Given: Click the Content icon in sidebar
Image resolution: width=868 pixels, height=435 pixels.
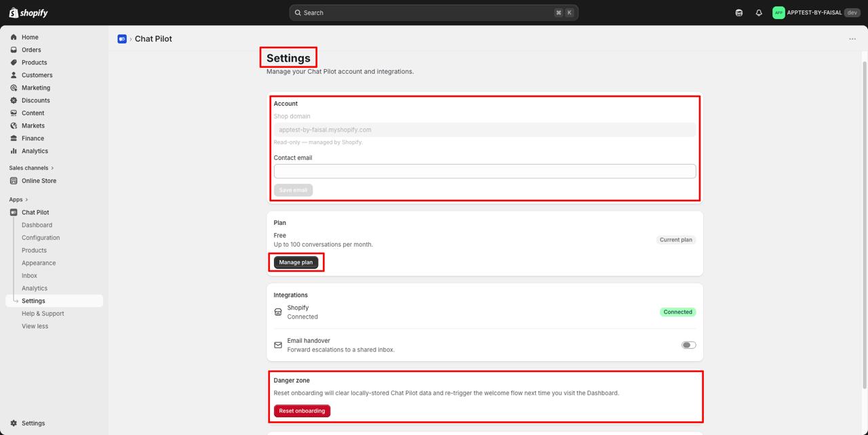Looking at the screenshot, I should [x=14, y=113].
